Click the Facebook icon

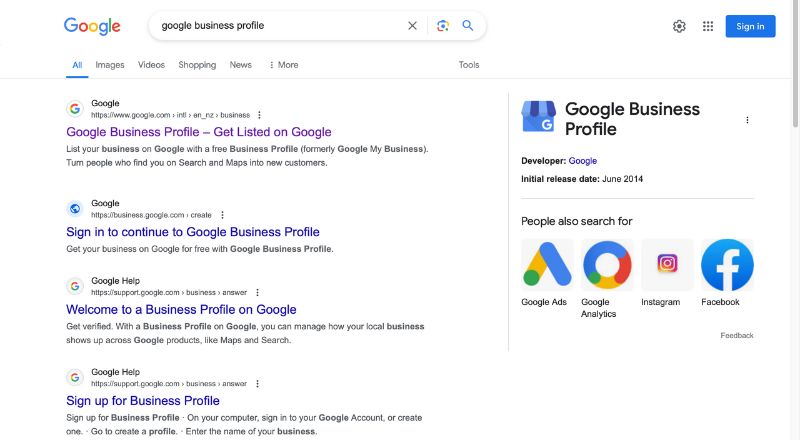pos(727,264)
